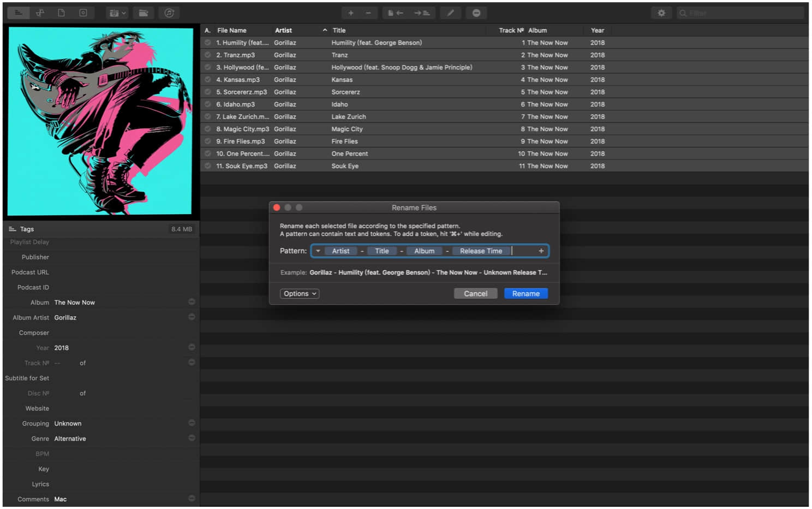Sort by the Year column header
The image size is (812, 509).
pos(598,31)
